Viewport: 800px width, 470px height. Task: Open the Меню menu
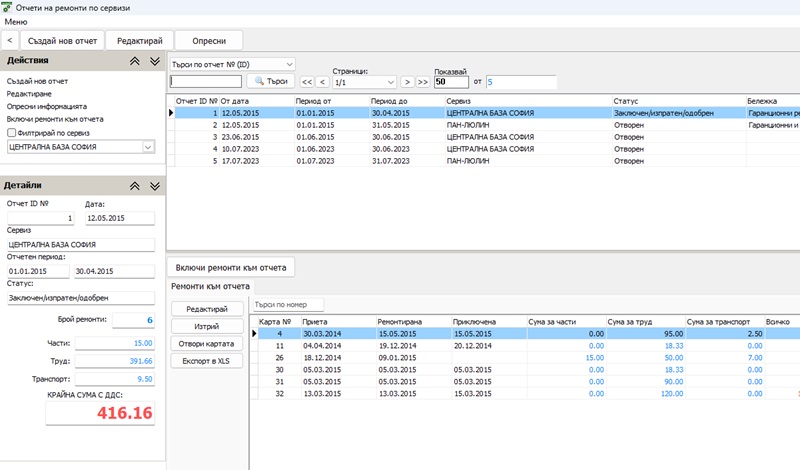pos(16,22)
